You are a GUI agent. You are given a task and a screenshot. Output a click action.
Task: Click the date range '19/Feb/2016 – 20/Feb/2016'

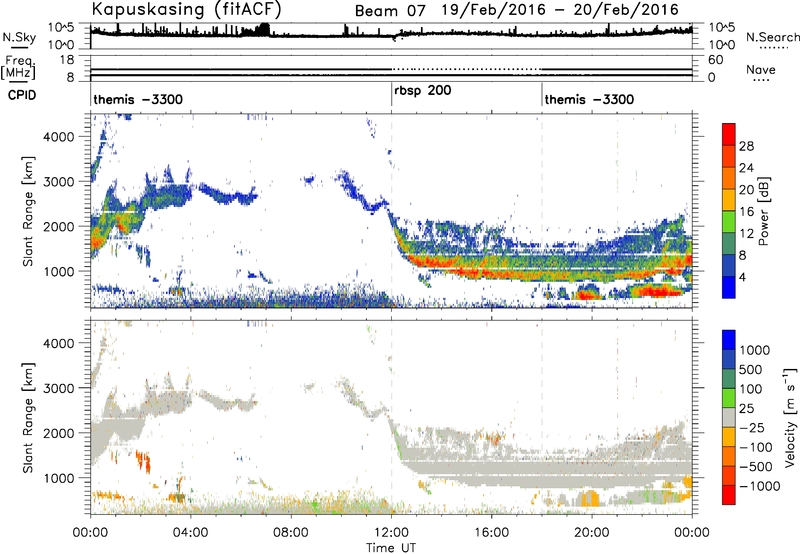560,10
